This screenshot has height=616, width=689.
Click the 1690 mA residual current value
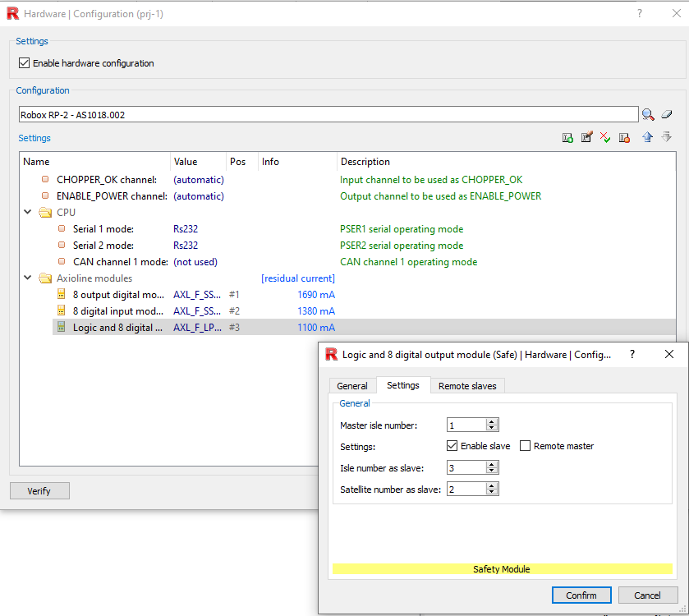(316, 294)
